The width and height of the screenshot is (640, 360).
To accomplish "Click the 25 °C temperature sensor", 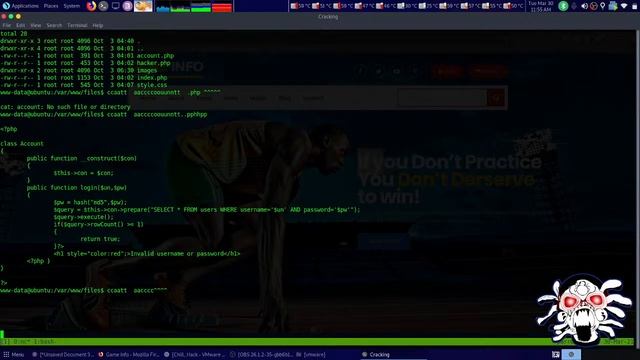I will pyautogui.click(x=428, y=6).
